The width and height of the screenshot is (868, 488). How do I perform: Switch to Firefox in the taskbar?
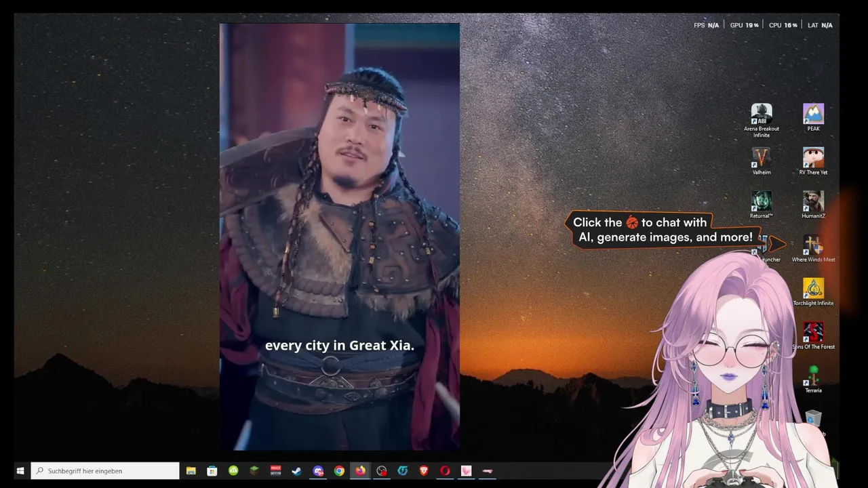pos(360,470)
